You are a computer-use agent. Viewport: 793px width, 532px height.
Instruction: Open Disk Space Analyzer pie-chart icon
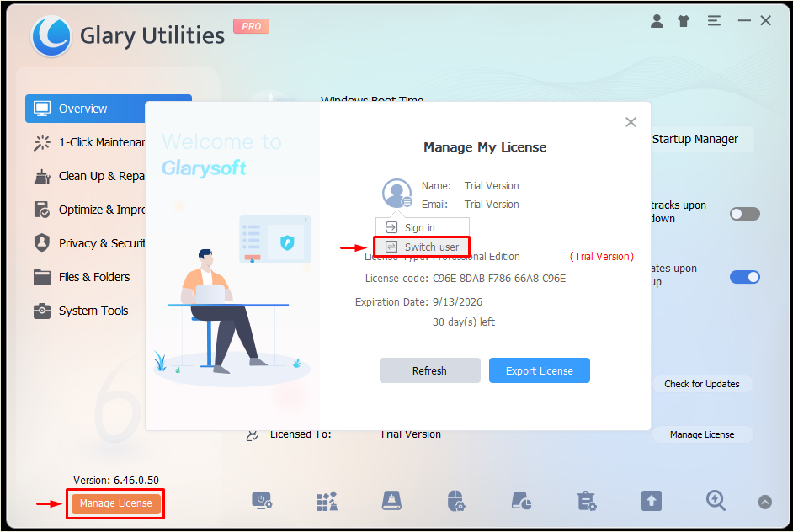(x=521, y=501)
